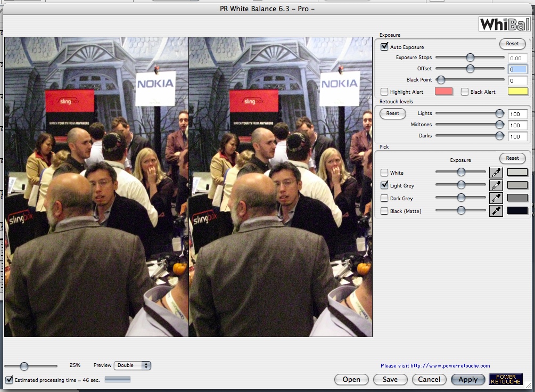
Task: Click the White eyedropper picker icon
Action: point(496,172)
